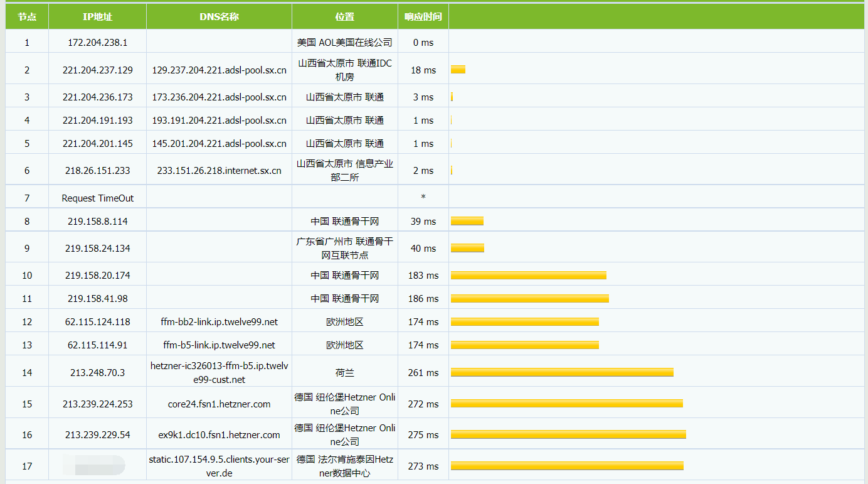Select DNS name 233.151.26.218.internet.sx.cn
This screenshot has width=868, height=484.
(x=219, y=171)
